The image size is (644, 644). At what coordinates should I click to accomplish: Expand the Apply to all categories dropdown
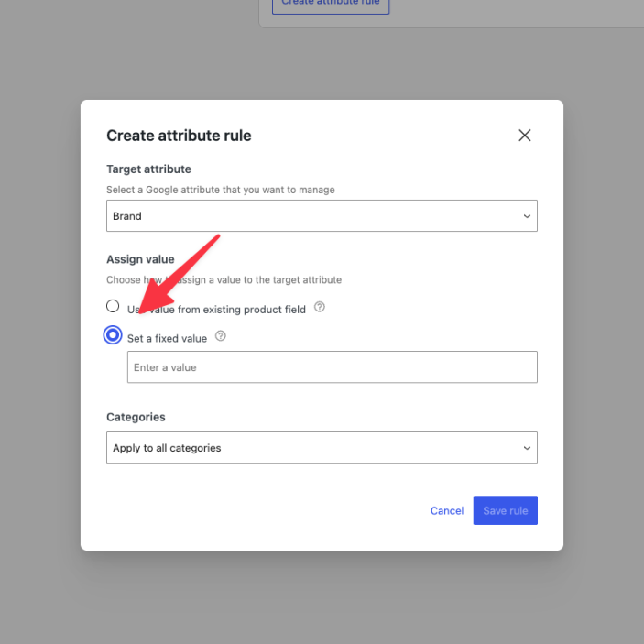[321, 448]
